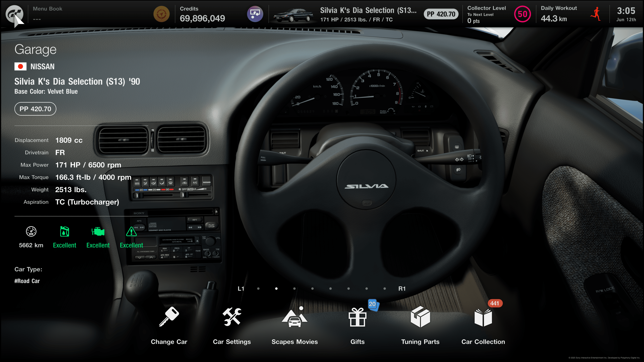Click the 2513 lbs. weight value
Screen dimensions: 644x362
pos(71,190)
